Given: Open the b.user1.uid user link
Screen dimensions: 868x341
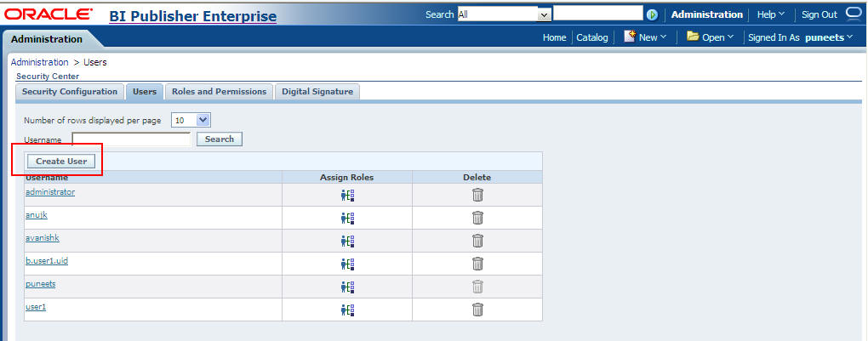Looking at the screenshot, I should point(47,261).
